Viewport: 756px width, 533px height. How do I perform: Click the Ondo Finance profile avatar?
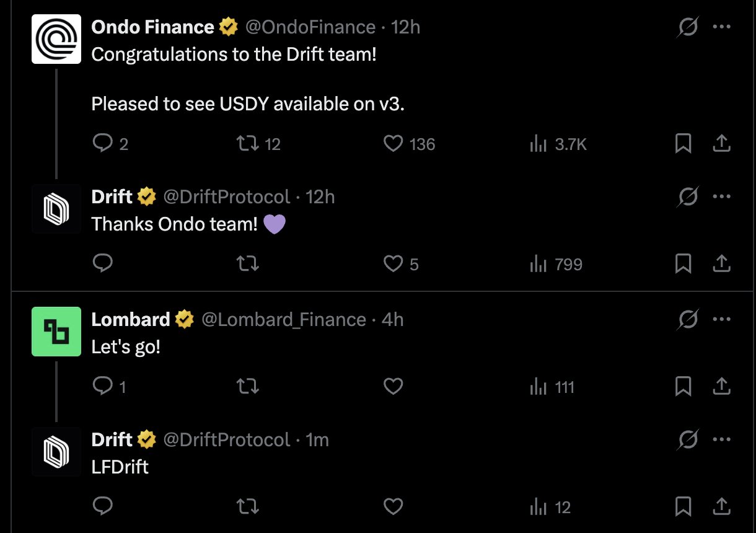click(56, 39)
